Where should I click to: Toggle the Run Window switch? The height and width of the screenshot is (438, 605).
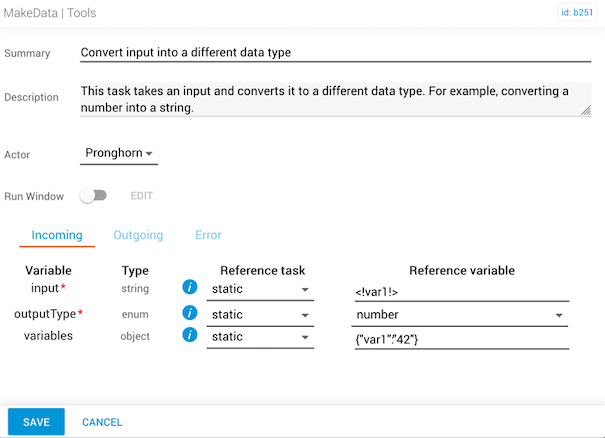click(x=93, y=196)
